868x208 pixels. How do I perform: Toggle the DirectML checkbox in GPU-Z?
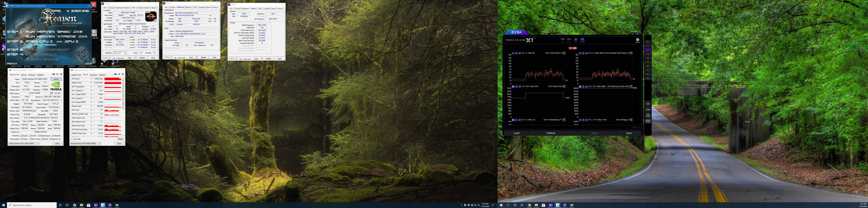pos(53,136)
